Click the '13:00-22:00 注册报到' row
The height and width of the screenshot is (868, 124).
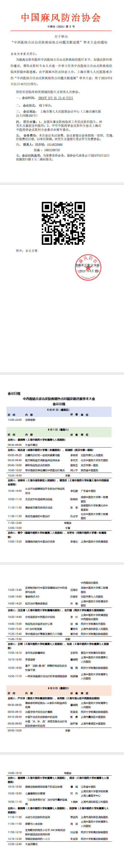tap(59, 420)
